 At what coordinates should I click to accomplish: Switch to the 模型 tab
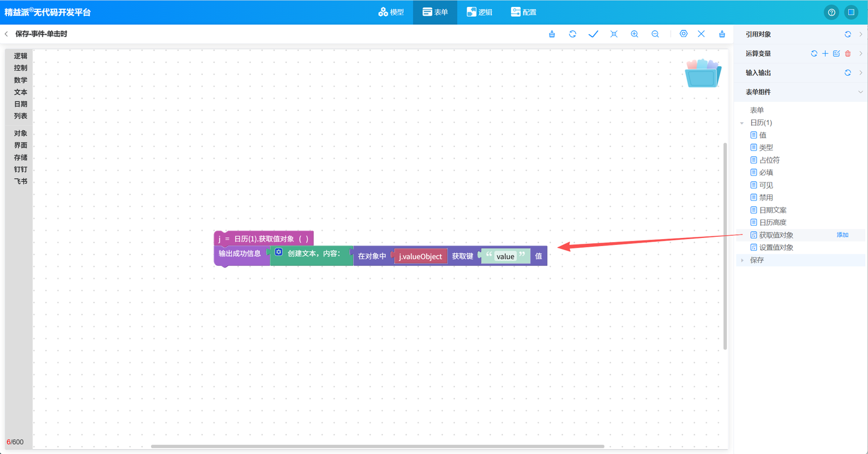(x=391, y=12)
